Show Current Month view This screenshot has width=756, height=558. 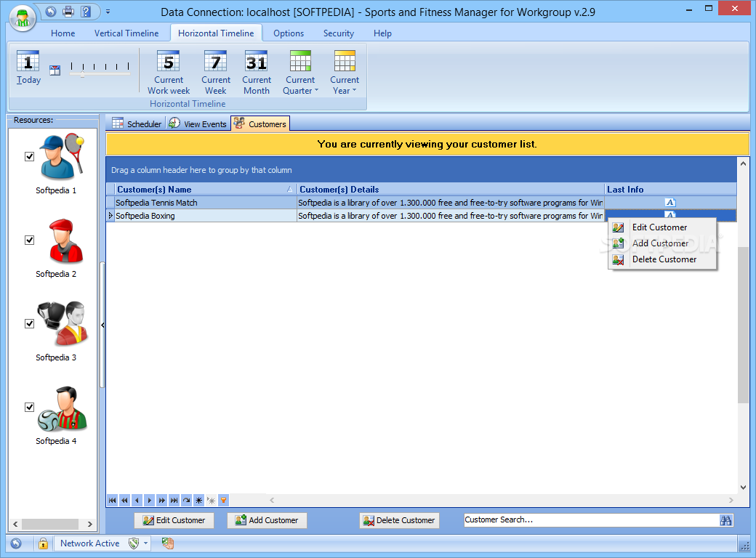(257, 73)
